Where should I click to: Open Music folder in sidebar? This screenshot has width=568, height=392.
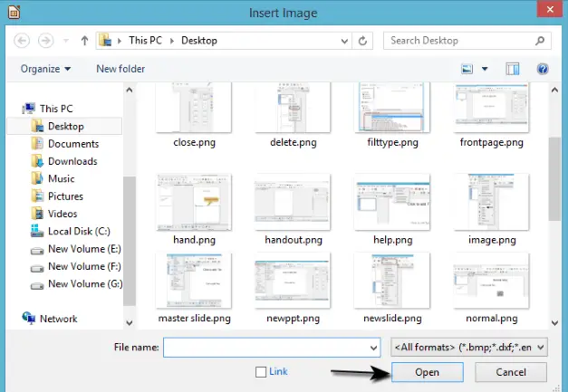[x=62, y=178]
